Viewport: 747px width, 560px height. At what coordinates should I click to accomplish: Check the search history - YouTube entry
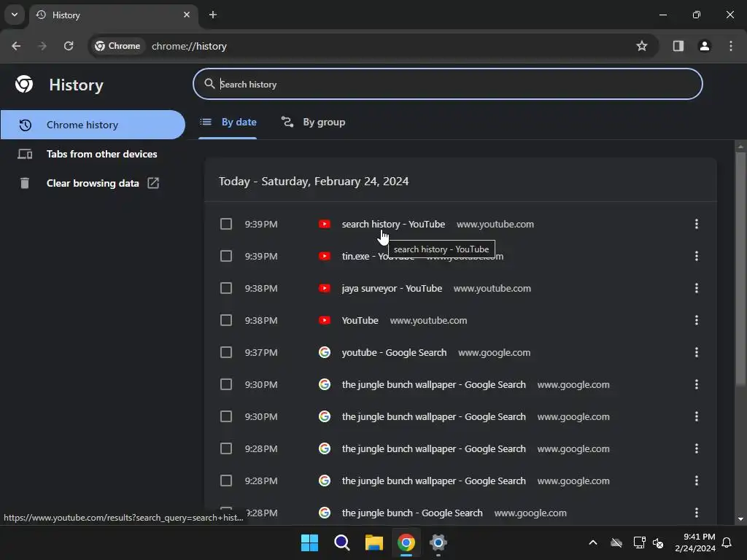(226, 224)
